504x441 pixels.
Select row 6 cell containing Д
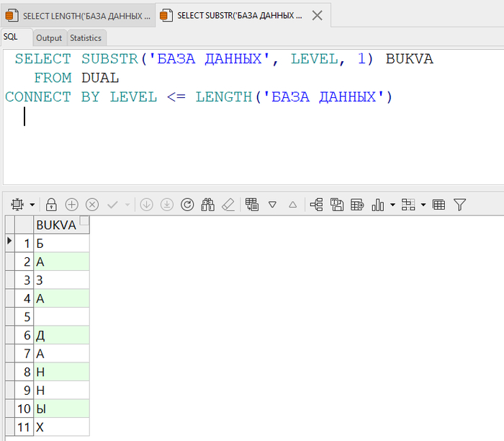pos(61,335)
